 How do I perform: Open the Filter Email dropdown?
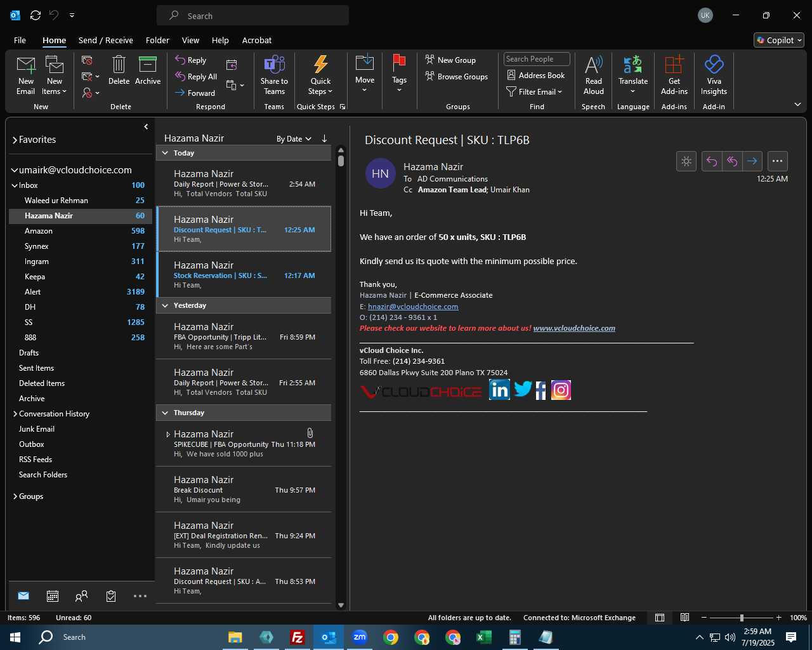[x=534, y=92]
